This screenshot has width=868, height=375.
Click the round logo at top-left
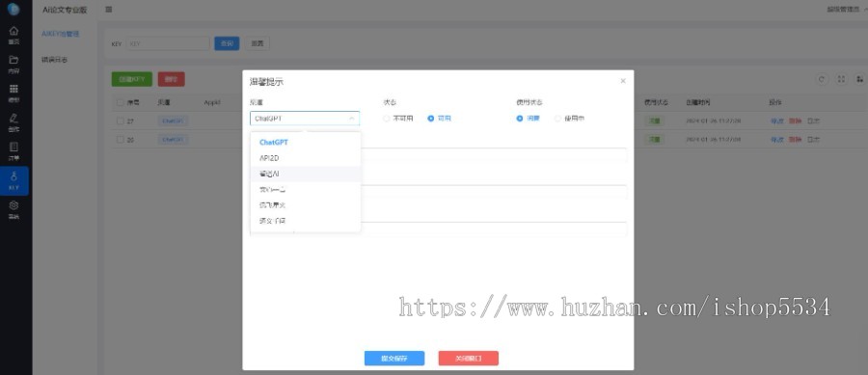click(14, 10)
